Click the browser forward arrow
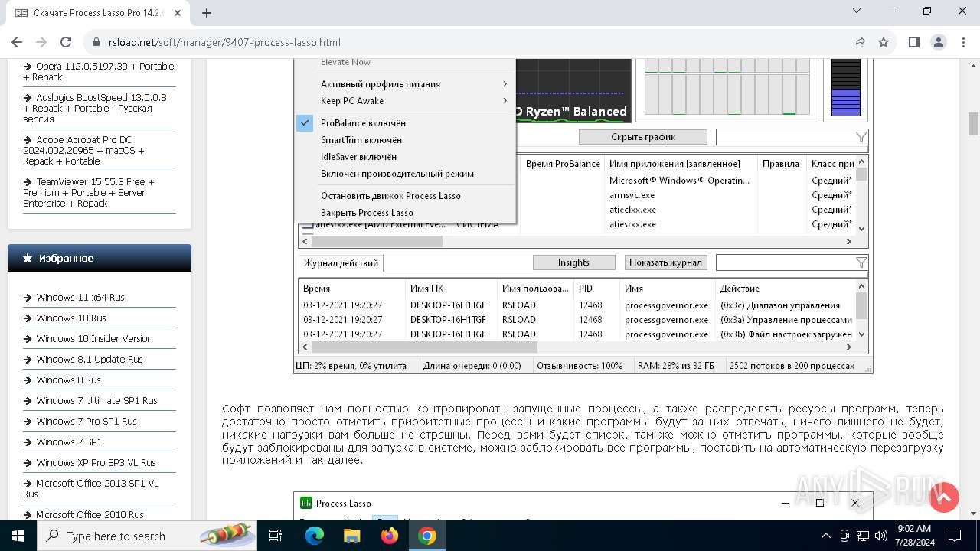The height and width of the screenshot is (551, 980). (x=41, y=42)
